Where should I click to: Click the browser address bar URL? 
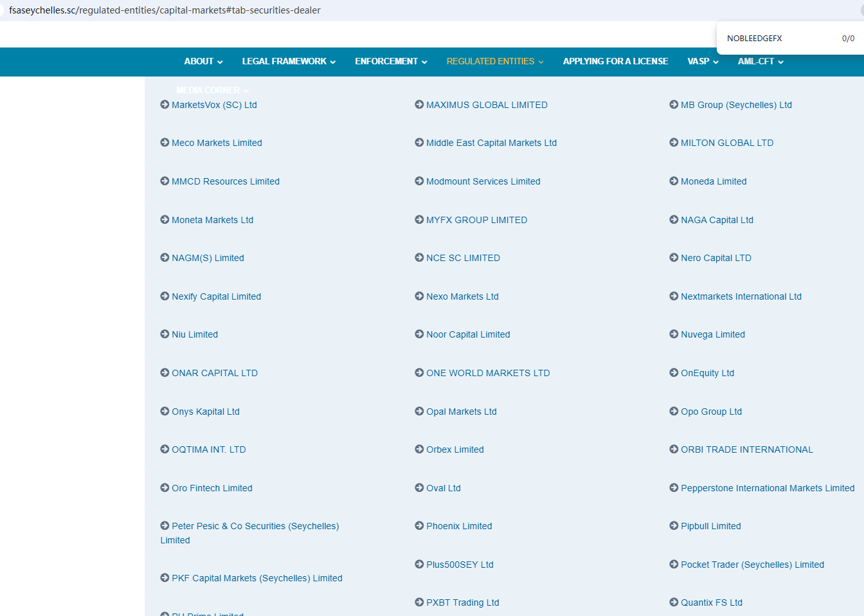pyautogui.click(x=165, y=10)
